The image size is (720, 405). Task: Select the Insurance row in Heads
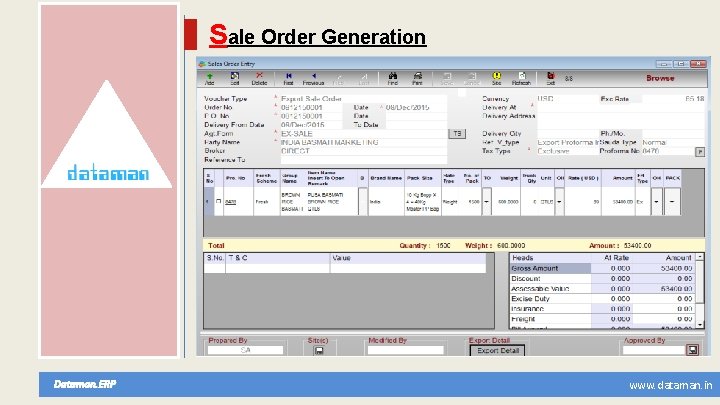point(602,309)
